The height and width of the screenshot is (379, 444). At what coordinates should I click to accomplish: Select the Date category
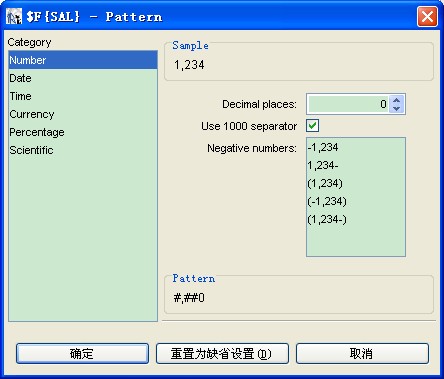(83, 78)
